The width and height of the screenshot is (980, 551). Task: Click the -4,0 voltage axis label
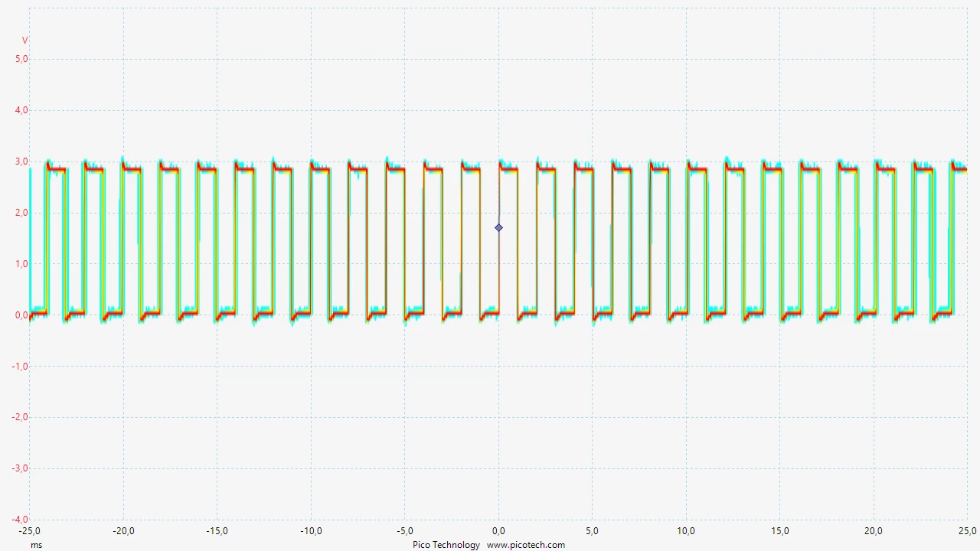tap(20, 520)
